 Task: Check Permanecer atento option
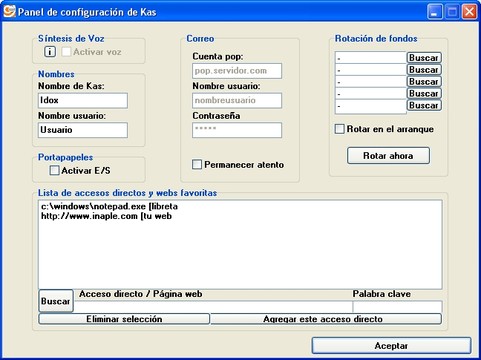point(197,164)
